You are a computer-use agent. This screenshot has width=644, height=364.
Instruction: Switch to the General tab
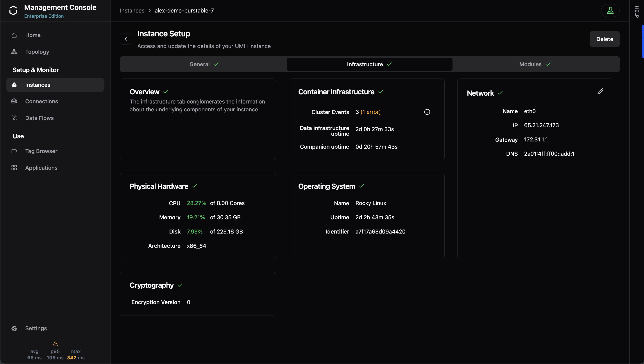pyautogui.click(x=204, y=64)
